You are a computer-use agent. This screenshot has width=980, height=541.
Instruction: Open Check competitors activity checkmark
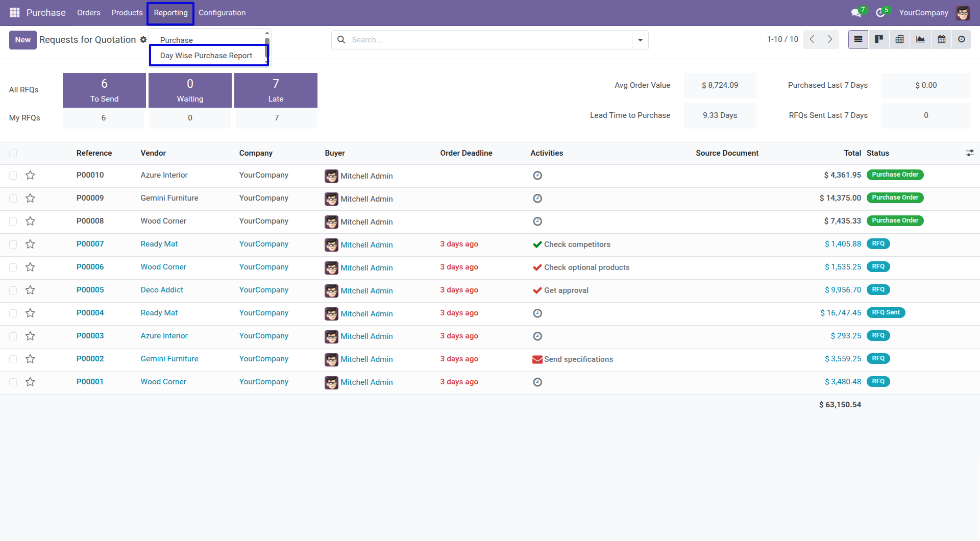537,244
